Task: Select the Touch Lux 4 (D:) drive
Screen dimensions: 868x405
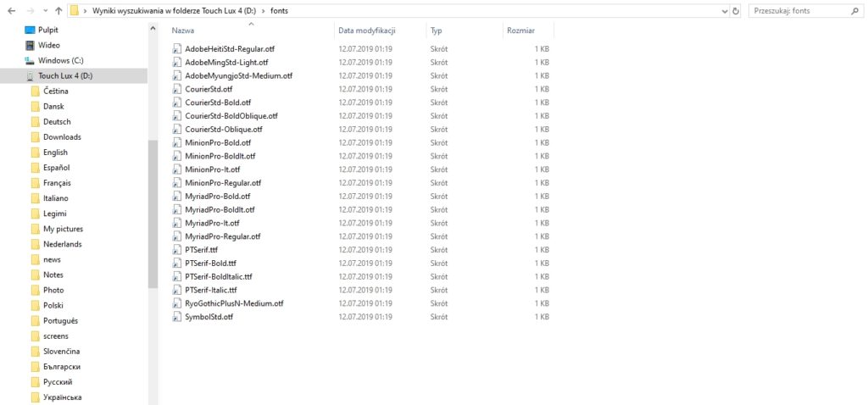Action: pyautogui.click(x=64, y=75)
